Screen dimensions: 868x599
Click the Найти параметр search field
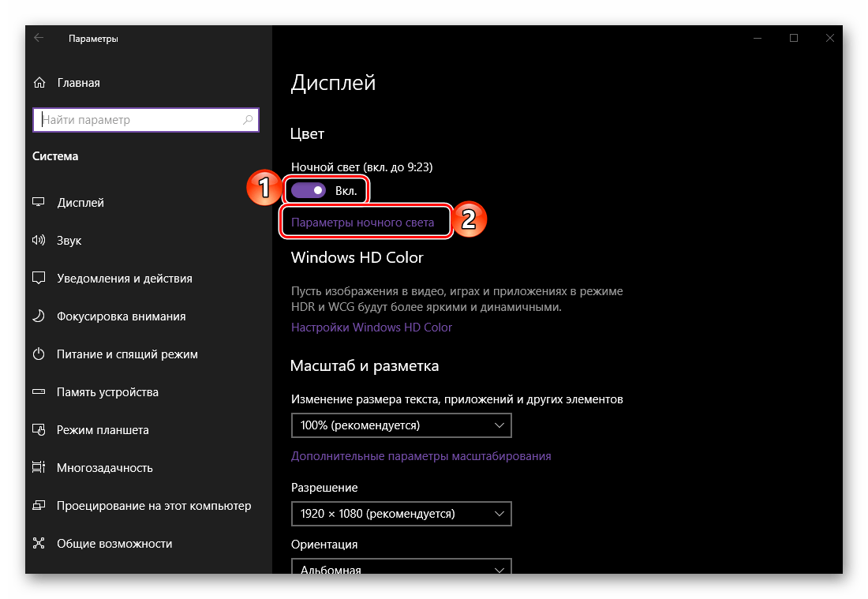[138, 120]
